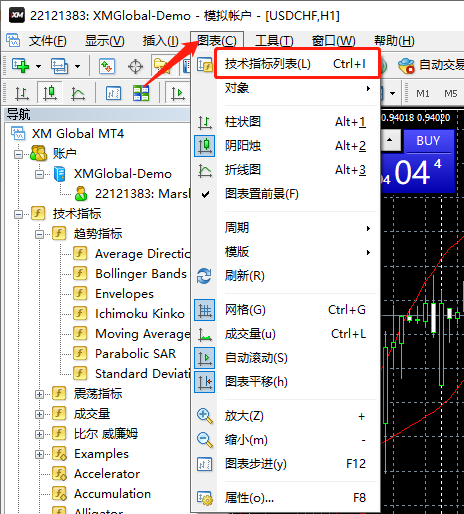
Task: Expand the 震荡指标 tree node
Action: coord(39,394)
